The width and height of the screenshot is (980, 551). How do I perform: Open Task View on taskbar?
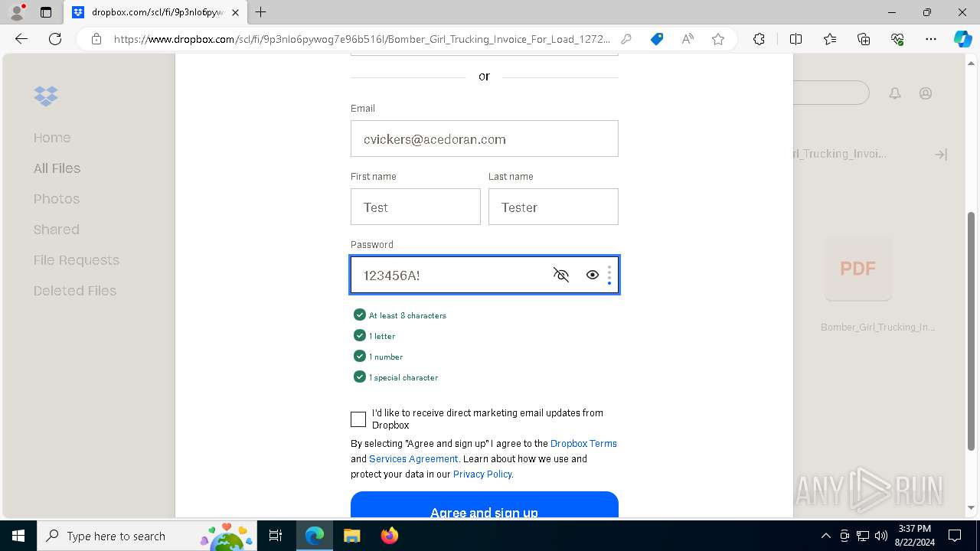click(276, 536)
